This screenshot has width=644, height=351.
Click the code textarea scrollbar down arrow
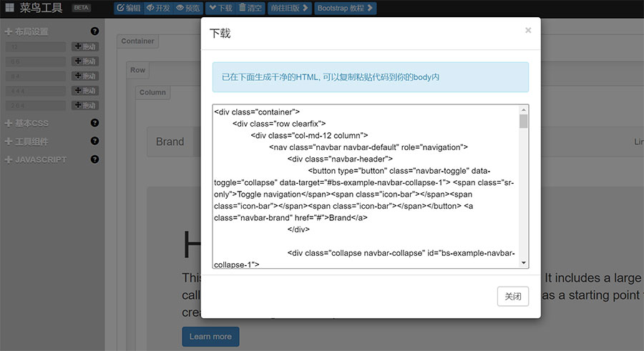pos(524,263)
